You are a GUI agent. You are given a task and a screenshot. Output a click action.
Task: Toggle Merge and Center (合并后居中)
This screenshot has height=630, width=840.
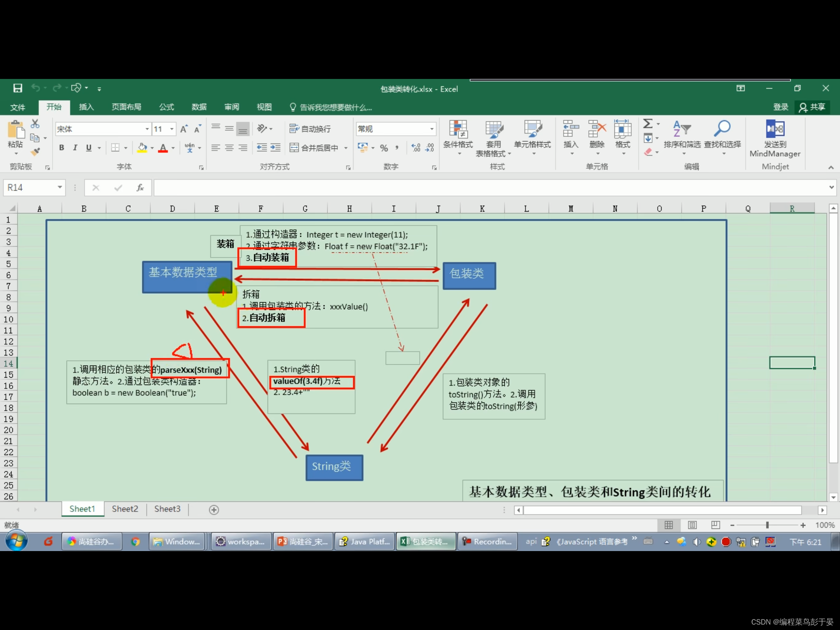(x=314, y=148)
